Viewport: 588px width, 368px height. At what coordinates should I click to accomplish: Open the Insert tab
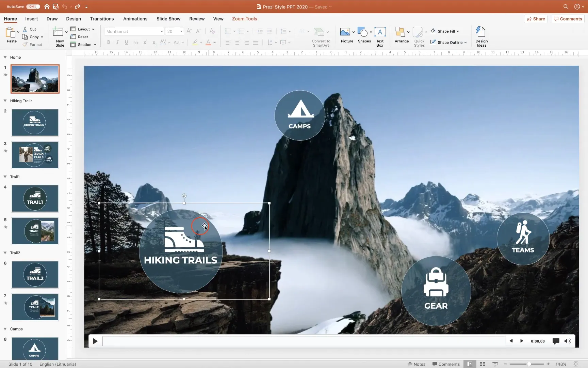[31, 19]
